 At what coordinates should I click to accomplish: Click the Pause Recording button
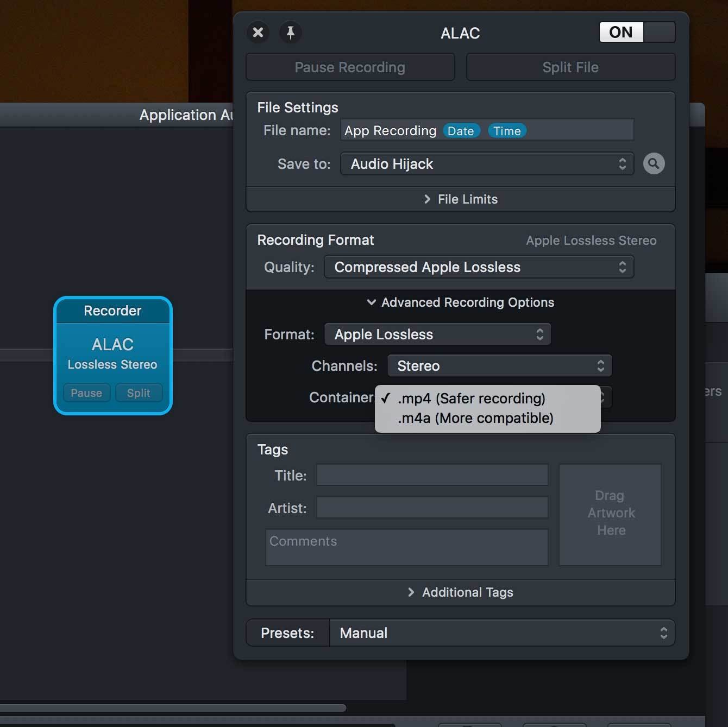click(350, 67)
